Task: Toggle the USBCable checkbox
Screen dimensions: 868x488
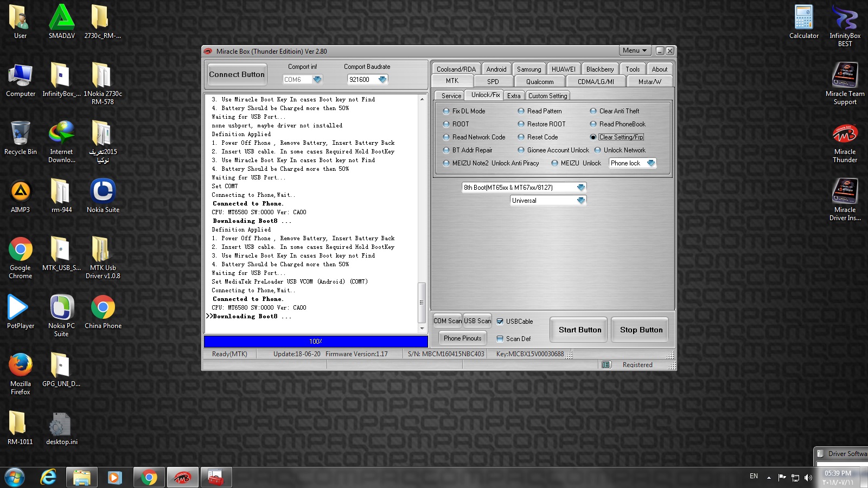Action: click(515, 322)
